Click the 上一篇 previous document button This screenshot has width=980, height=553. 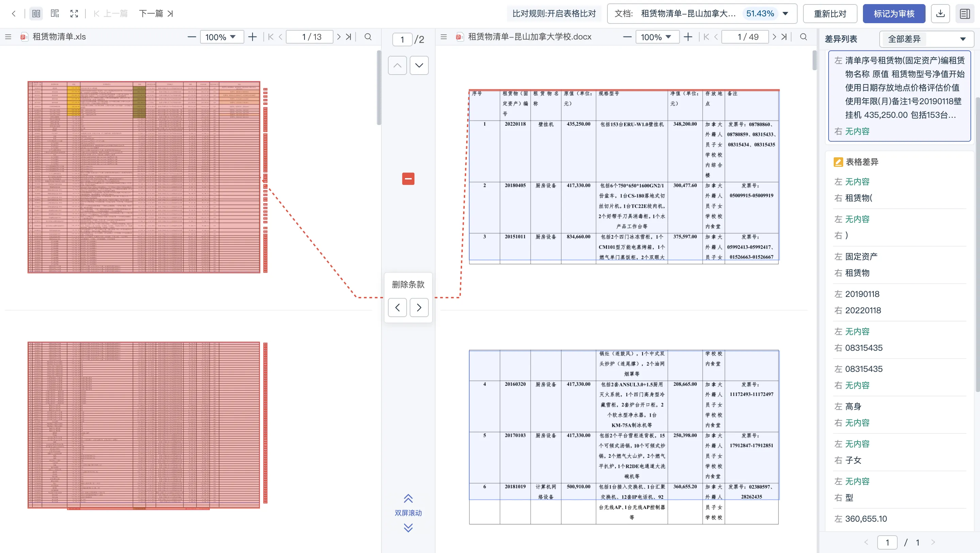pos(111,14)
